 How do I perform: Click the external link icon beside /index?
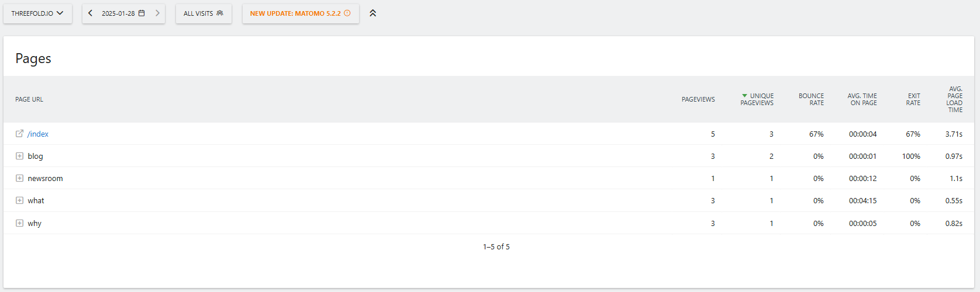click(x=19, y=134)
